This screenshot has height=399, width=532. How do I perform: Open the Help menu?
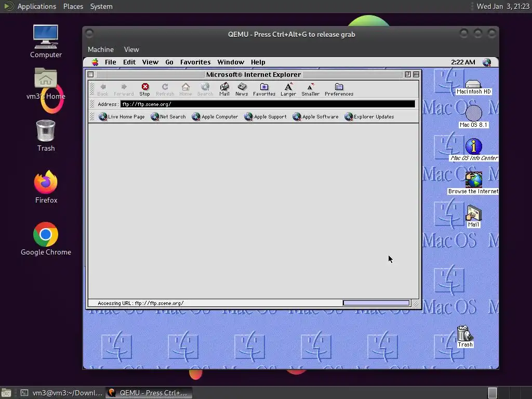[x=258, y=62]
